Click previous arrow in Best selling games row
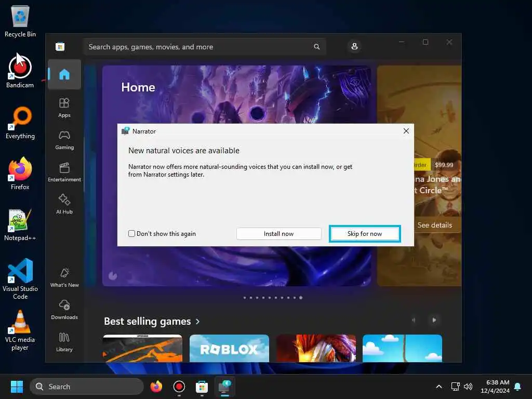The image size is (532, 399). tap(413, 320)
